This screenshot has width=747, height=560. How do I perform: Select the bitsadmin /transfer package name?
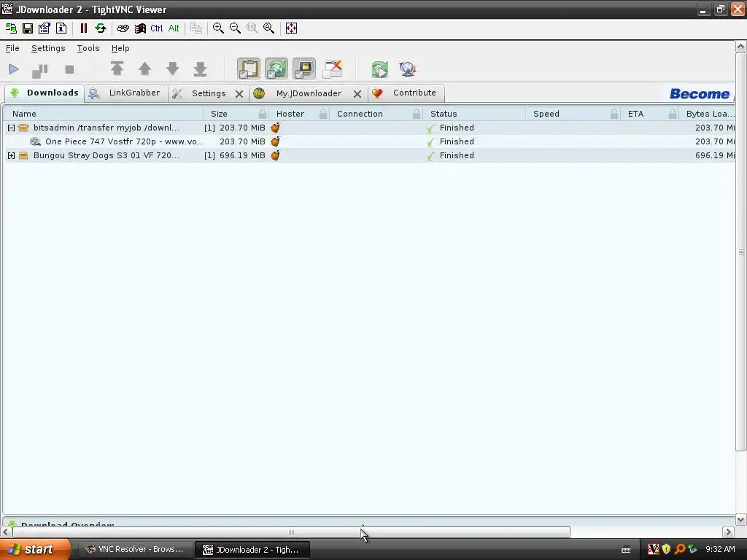(107, 128)
